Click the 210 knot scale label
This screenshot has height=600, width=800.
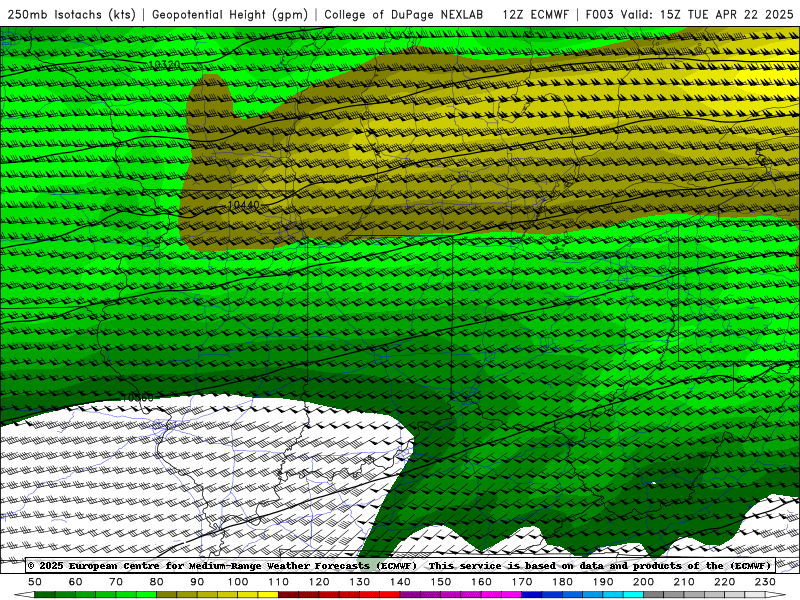684,582
